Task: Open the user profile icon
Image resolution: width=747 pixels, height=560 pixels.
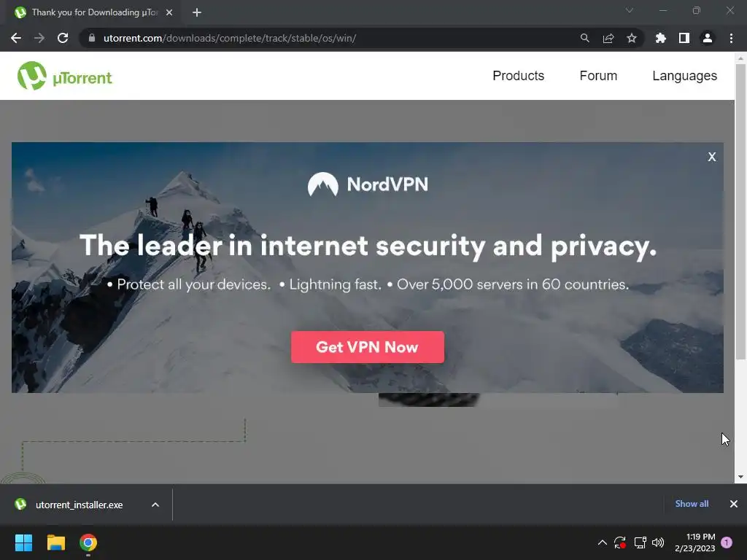Action: (708, 38)
